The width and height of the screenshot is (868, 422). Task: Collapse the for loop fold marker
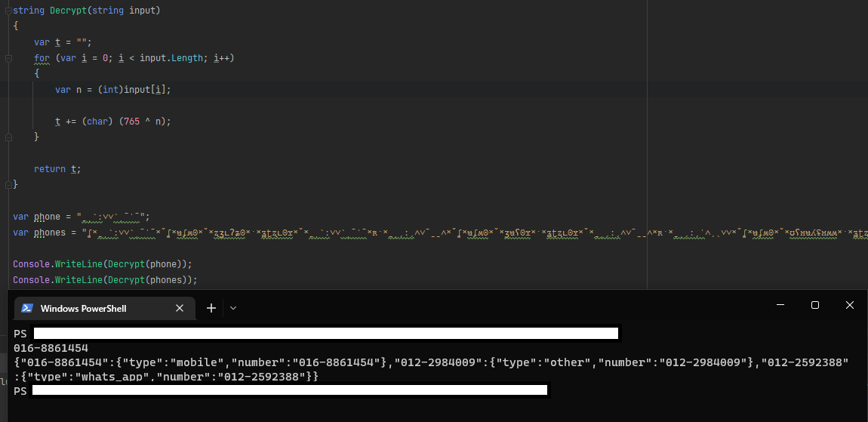8,58
